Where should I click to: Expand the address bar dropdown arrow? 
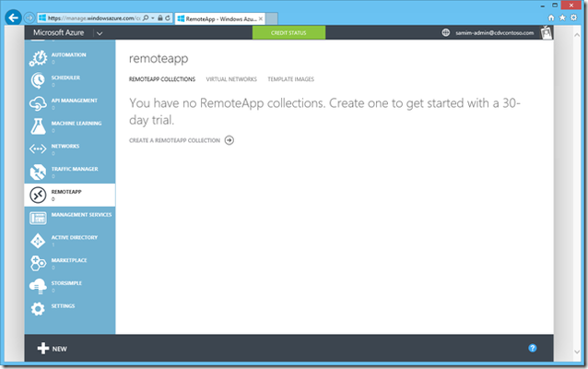click(x=153, y=18)
